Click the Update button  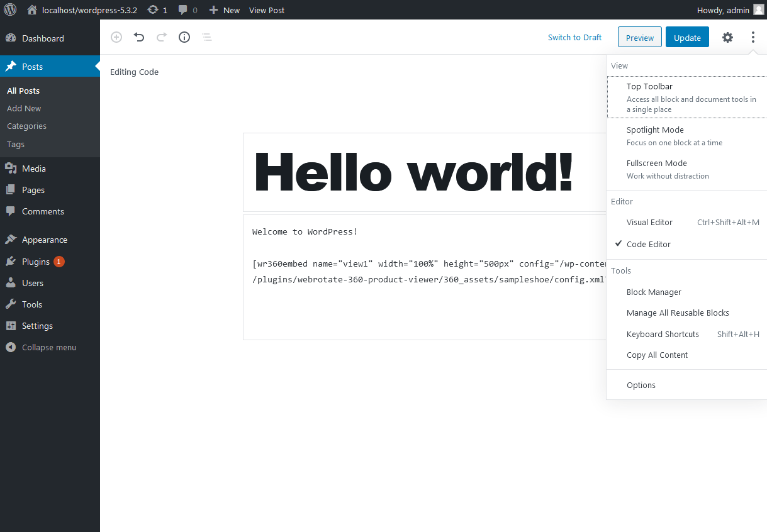pyautogui.click(x=686, y=37)
